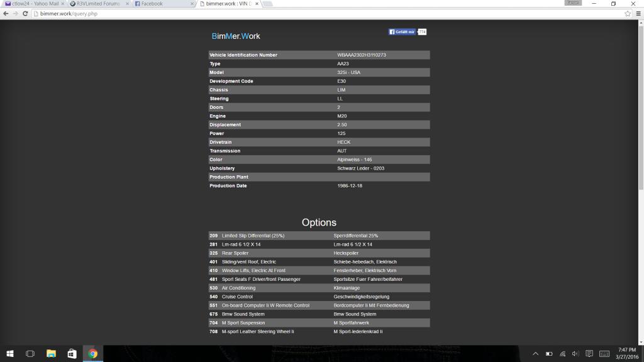Switch to the R3VLimited Forums tab

[99, 4]
